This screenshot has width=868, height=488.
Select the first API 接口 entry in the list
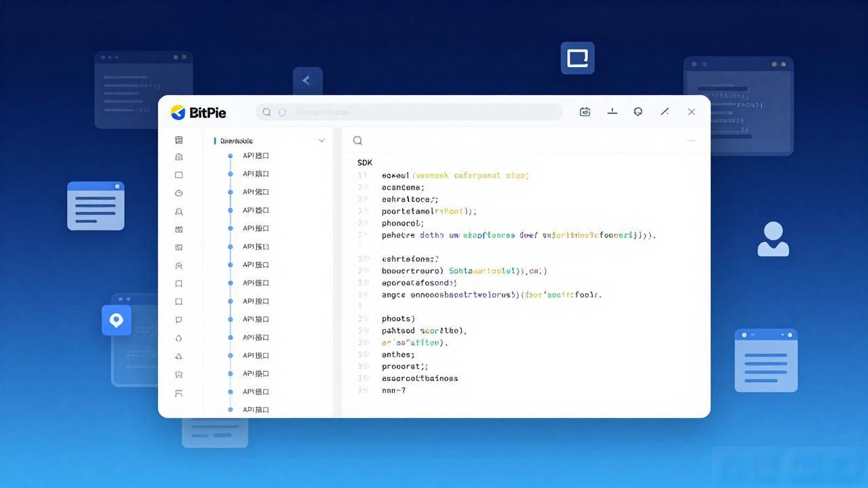click(x=256, y=156)
